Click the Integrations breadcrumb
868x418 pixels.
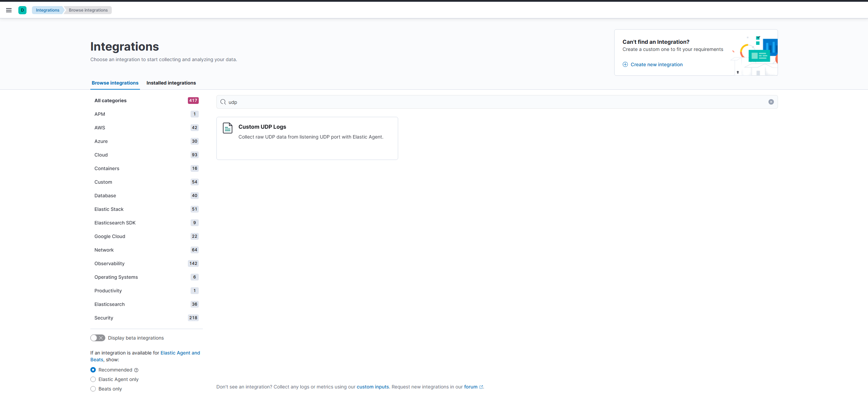pyautogui.click(x=48, y=10)
